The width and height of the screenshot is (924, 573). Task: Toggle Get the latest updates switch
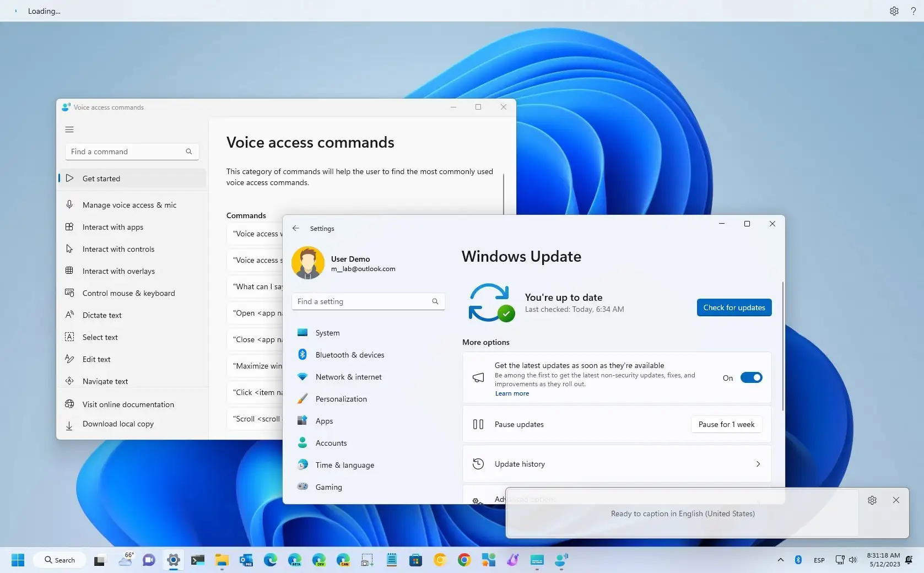coord(751,377)
